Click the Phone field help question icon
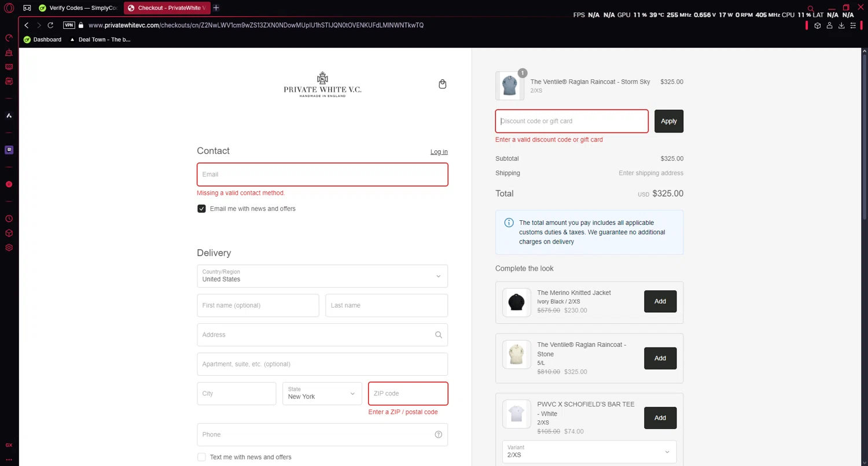 [438, 435]
